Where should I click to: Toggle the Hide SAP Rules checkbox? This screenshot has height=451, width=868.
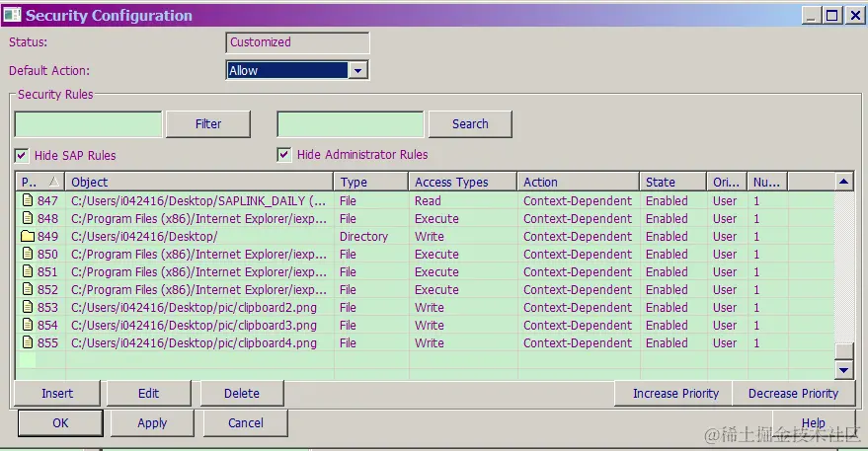pos(22,156)
